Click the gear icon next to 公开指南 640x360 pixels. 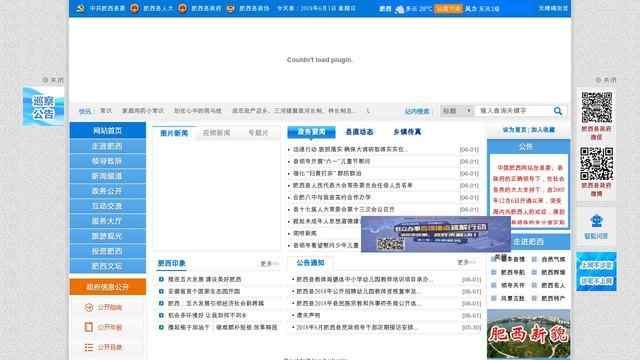coord(89,307)
